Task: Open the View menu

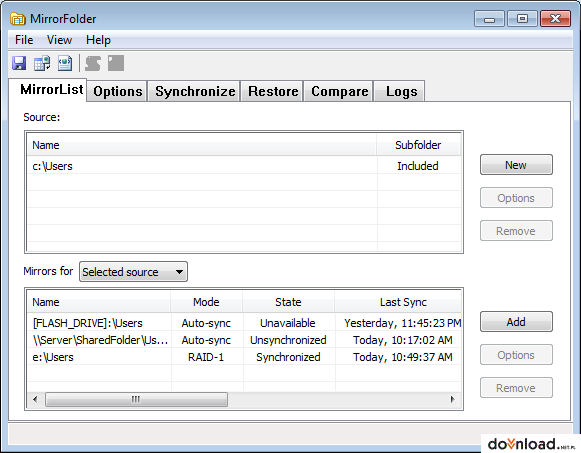Action: click(x=59, y=40)
